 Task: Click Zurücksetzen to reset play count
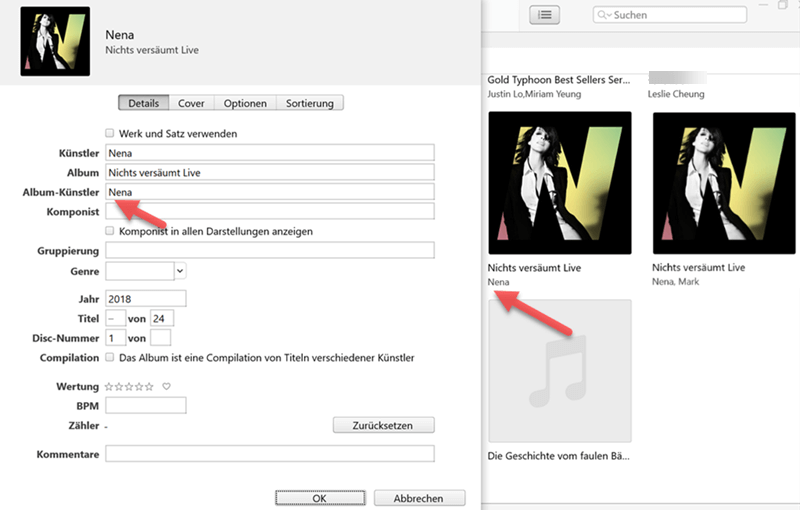(384, 425)
